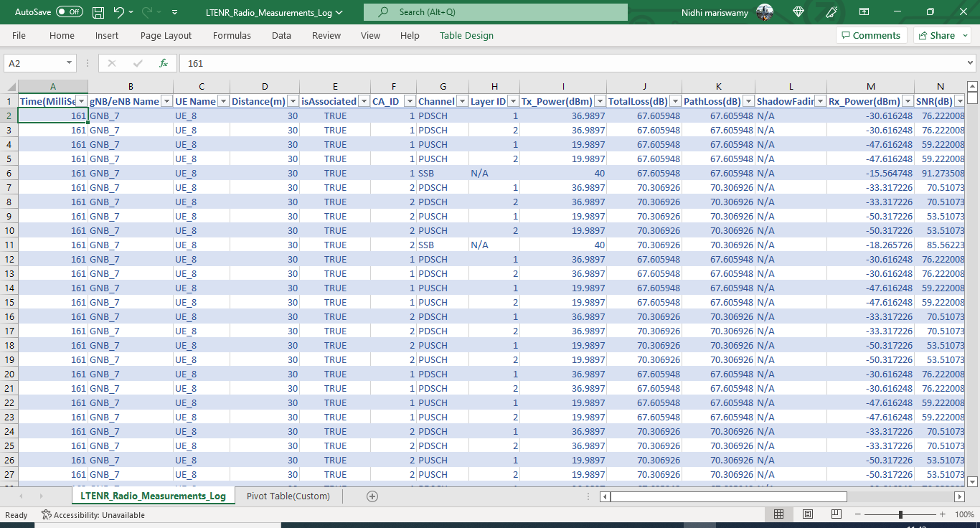Image resolution: width=980 pixels, height=528 pixels.
Task: Open the file name dropdown in title bar
Action: pyautogui.click(x=339, y=12)
